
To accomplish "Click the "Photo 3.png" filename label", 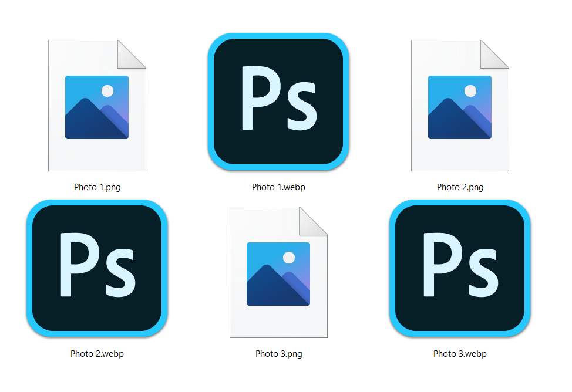I will tap(279, 354).
